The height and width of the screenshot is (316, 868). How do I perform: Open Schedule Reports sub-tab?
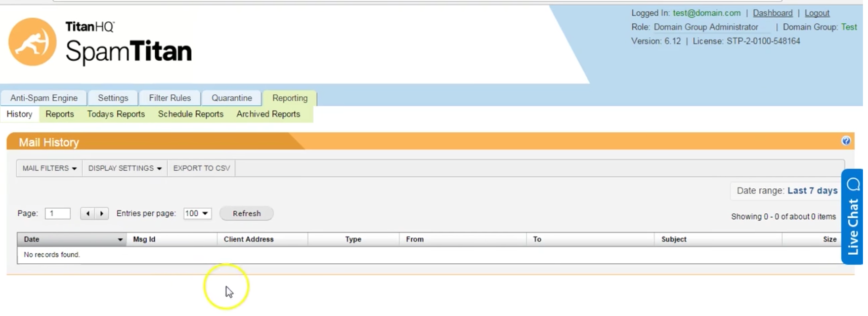[x=191, y=114]
